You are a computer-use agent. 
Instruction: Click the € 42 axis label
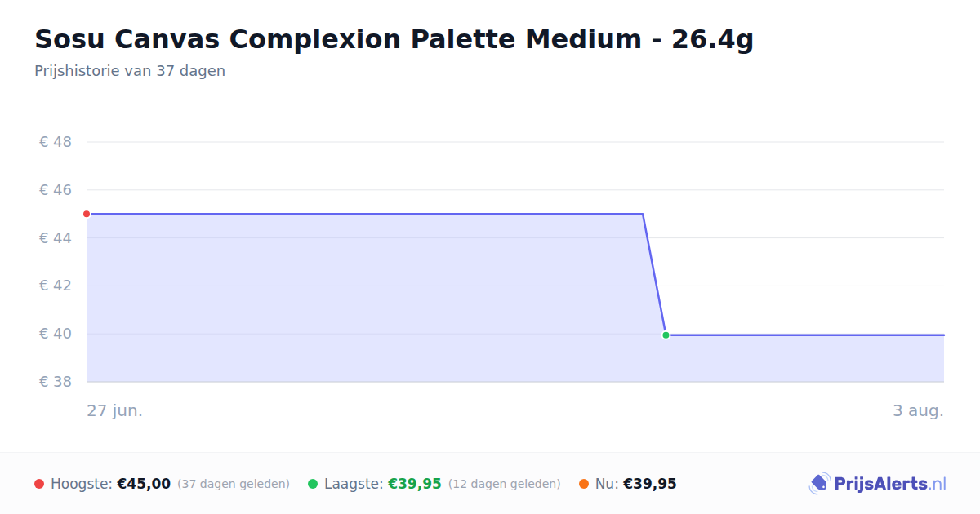click(56, 286)
